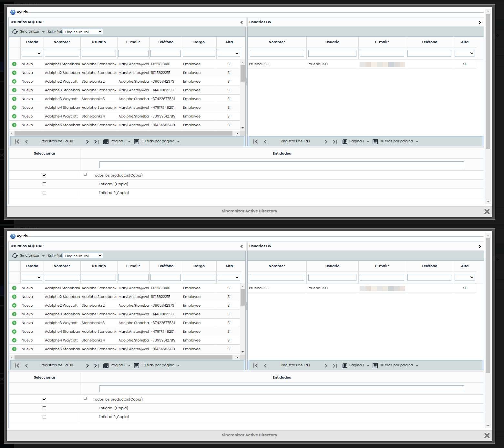Check Entidad 1(Copia) in the upper dialog
504x448 pixels.
[44, 184]
